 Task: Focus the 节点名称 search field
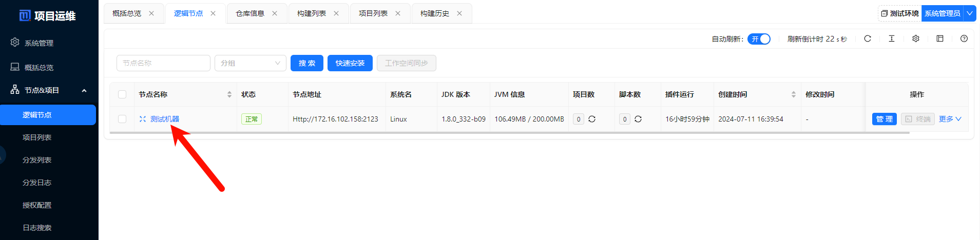click(163, 63)
